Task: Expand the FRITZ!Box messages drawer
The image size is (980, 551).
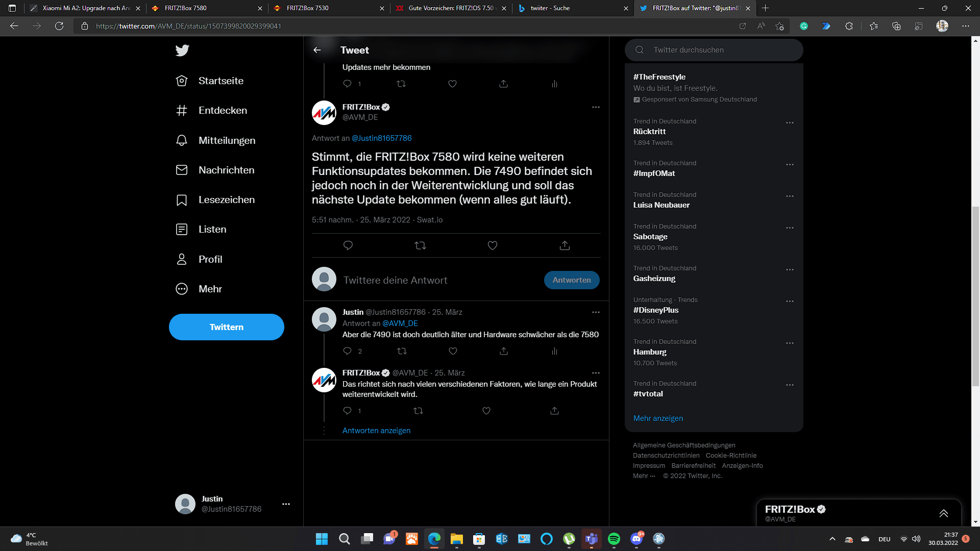Action: (943, 513)
